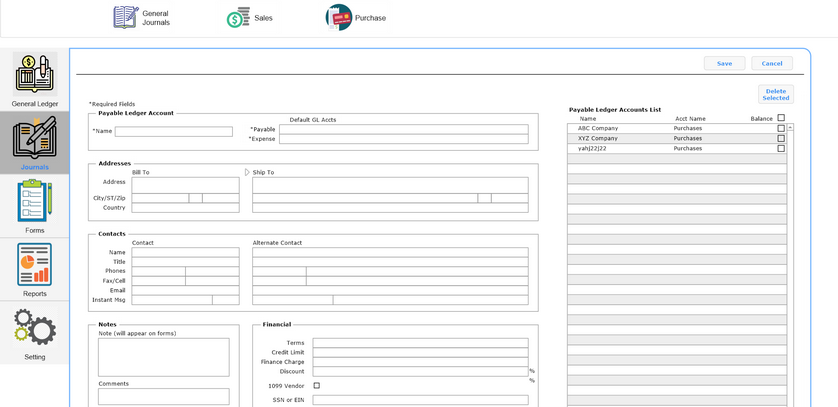Screen dimensions: 838x407
Task: Open the Forms clipboard icon
Action: pos(35,201)
